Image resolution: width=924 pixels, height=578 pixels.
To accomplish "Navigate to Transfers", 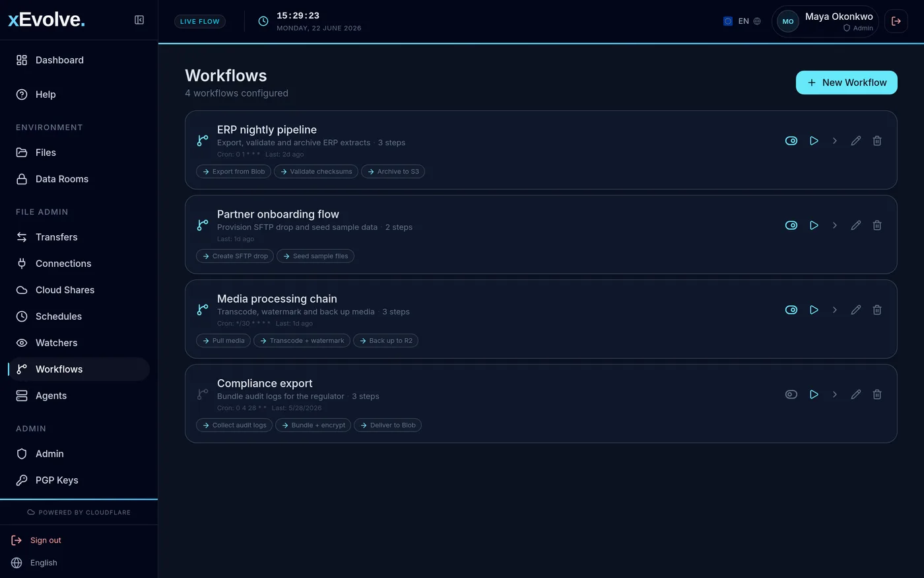I will coord(79,237).
